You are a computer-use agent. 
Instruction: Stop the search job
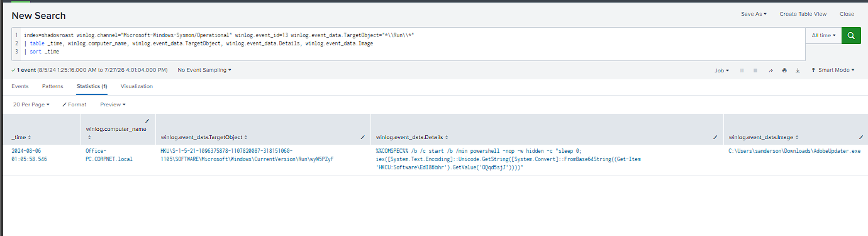(755, 70)
